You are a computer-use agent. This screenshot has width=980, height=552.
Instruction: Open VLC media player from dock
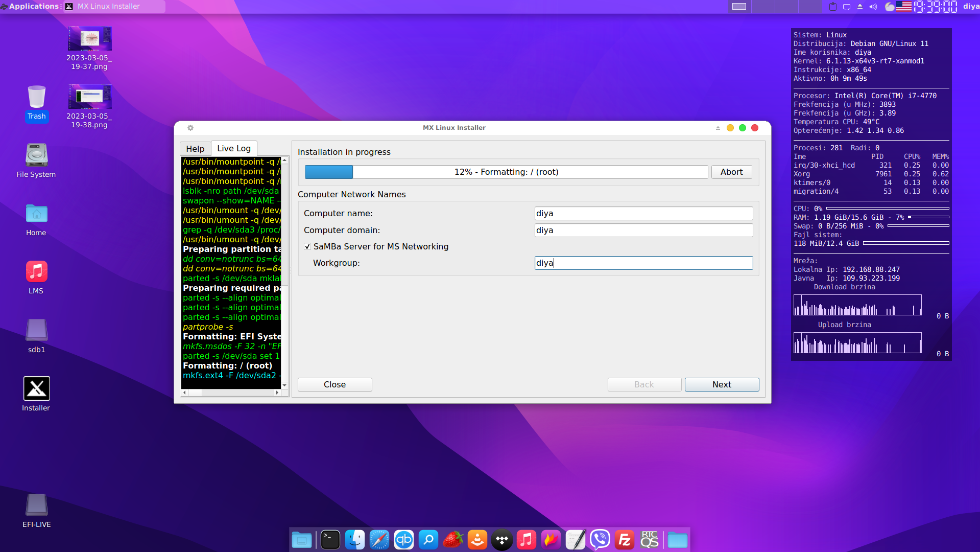(x=477, y=540)
